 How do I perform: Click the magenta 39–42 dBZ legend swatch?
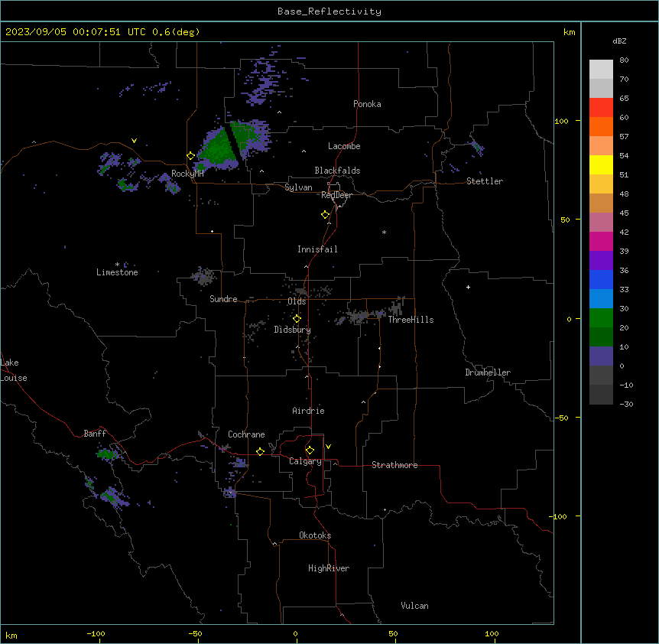pyautogui.click(x=601, y=241)
